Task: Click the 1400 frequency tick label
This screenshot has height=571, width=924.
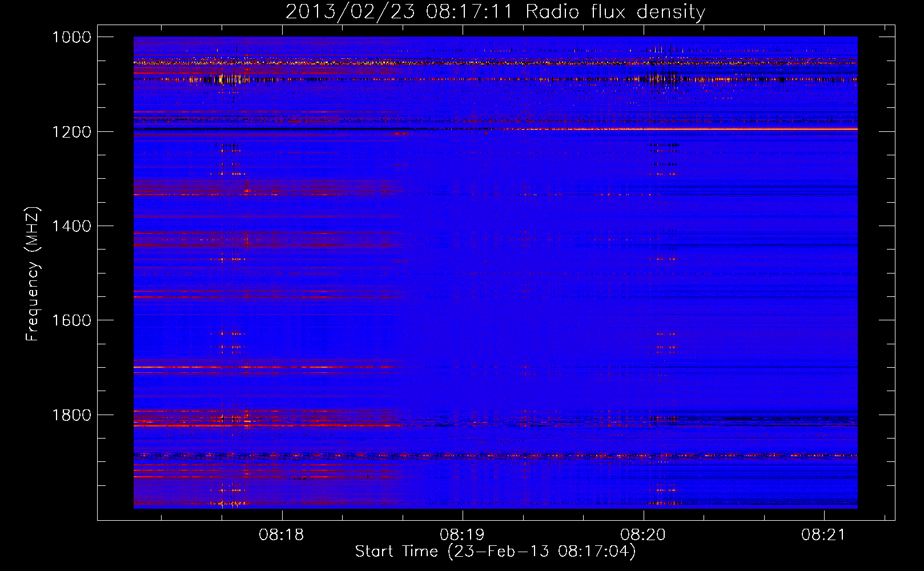Action: tap(71, 226)
